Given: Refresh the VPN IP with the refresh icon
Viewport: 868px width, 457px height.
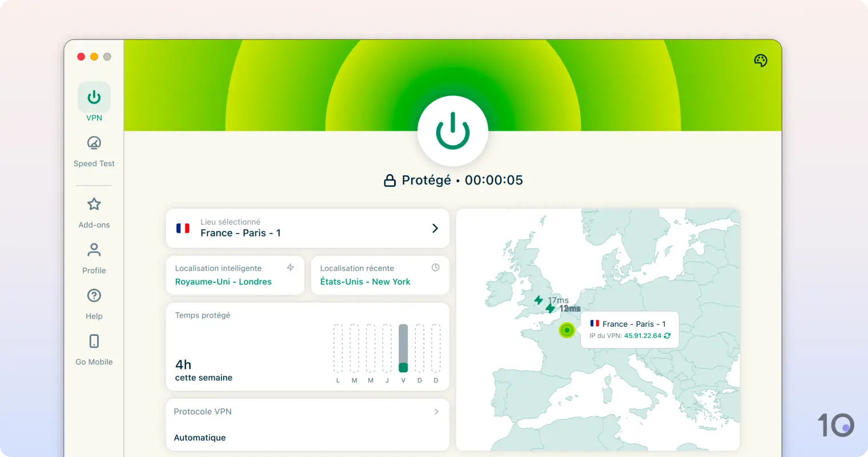Looking at the screenshot, I should (x=667, y=336).
